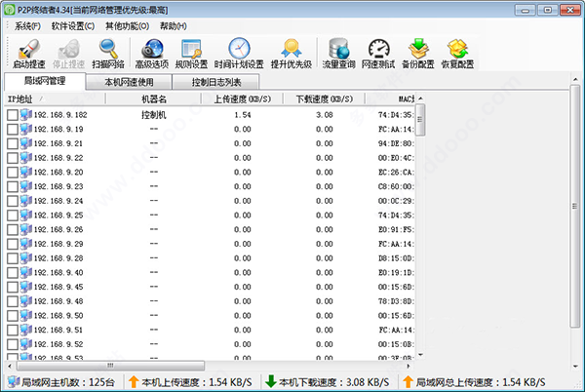585x392 pixels.
Task: Sort by IP地址 column header
Action: tap(55, 98)
